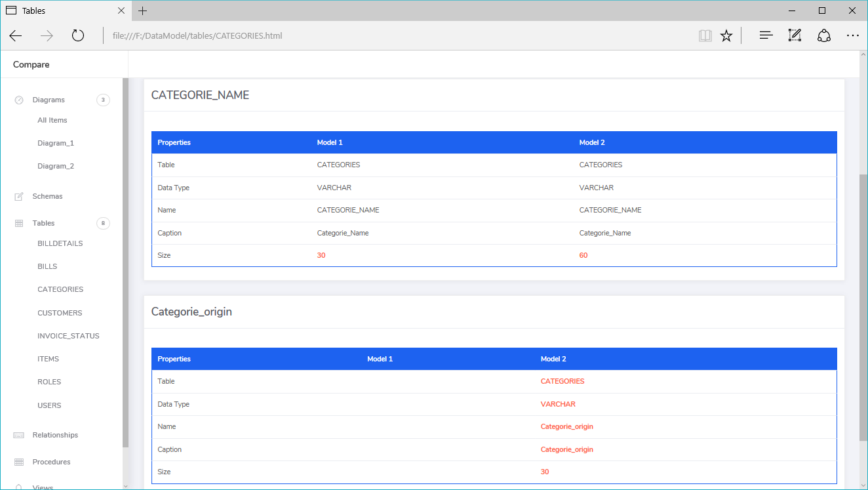
Task: Add this page to favorites with the star
Action: [x=726, y=35]
